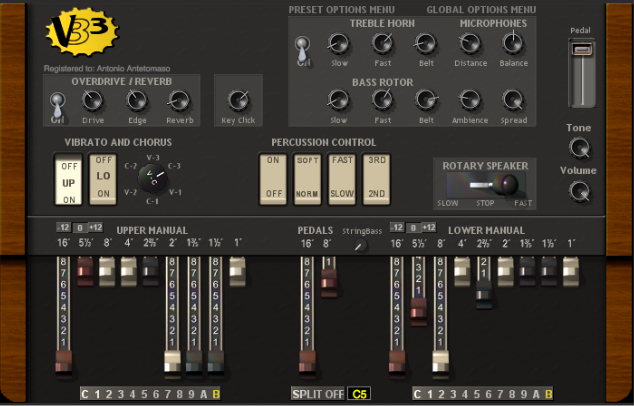This screenshot has width=634, height=406.
Task: Click the Pedal expression slider
Action: click(581, 50)
